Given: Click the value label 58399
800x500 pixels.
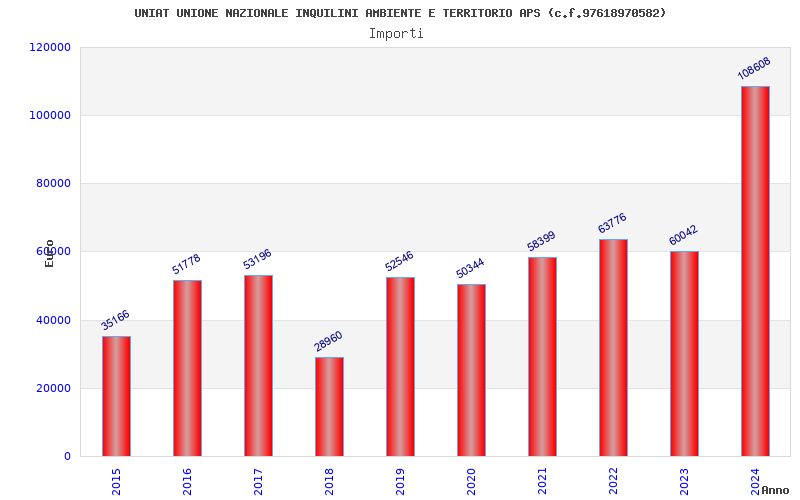Looking at the screenshot, I should pos(541,241).
